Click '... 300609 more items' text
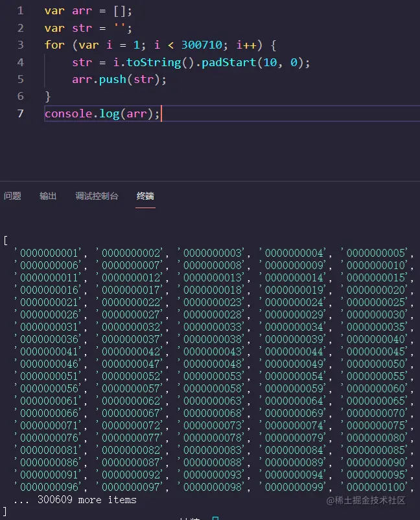 pos(75,500)
